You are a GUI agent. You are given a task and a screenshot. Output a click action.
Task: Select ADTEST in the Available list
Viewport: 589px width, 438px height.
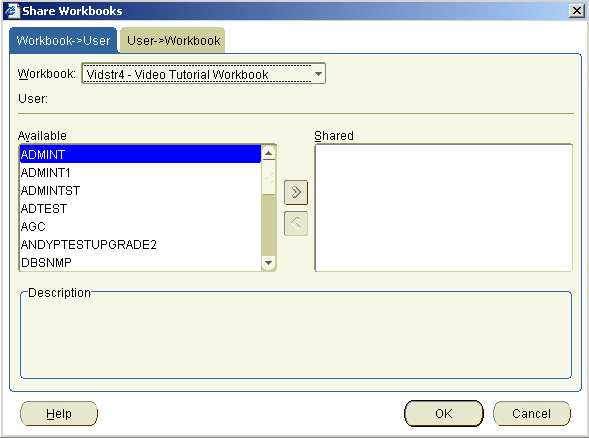pos(140,208)
